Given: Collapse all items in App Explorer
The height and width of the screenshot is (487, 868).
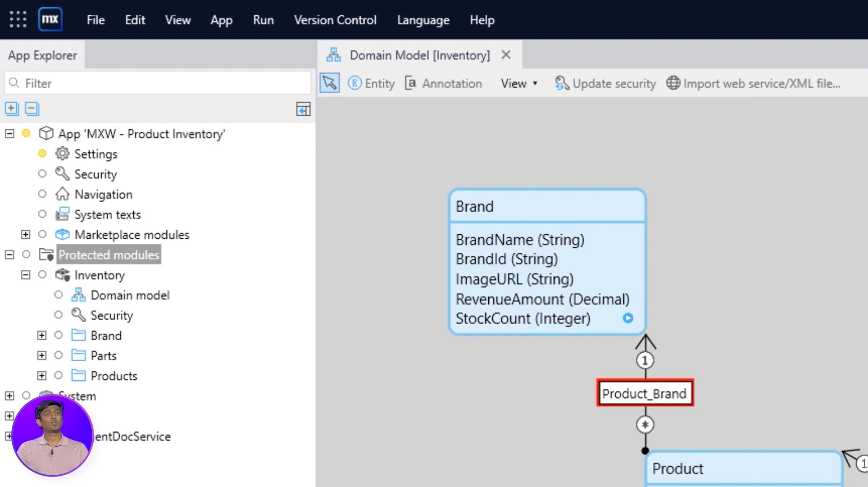Looking at the screenshot, I should (32, 109).
